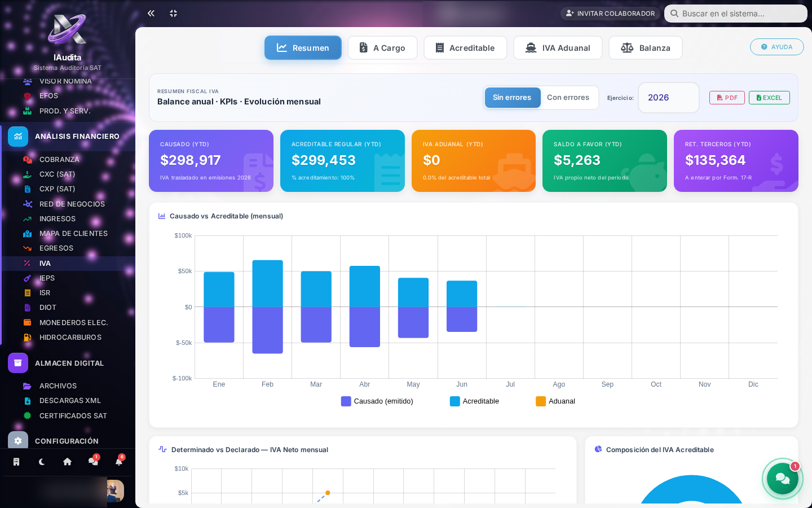Viewport: 812px width, 508px height.
Task: Open the Ejercicio 2026 year selector
Action: coord(669,98)
